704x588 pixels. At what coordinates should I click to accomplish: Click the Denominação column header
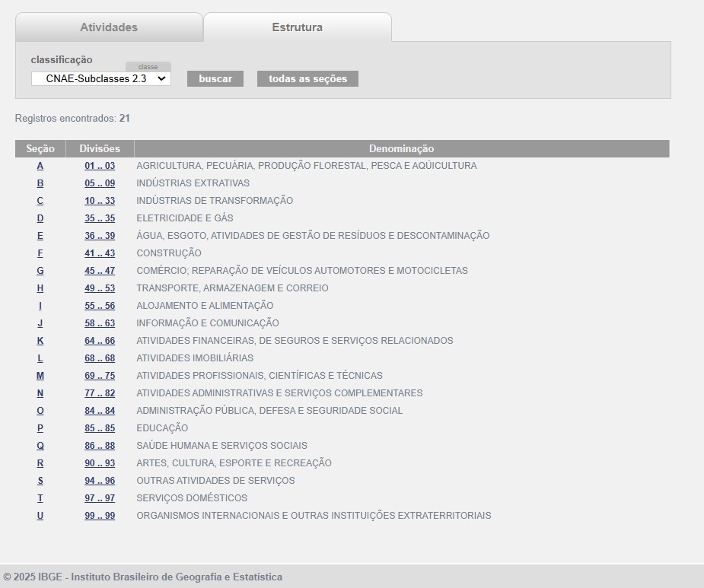[401, 149]
